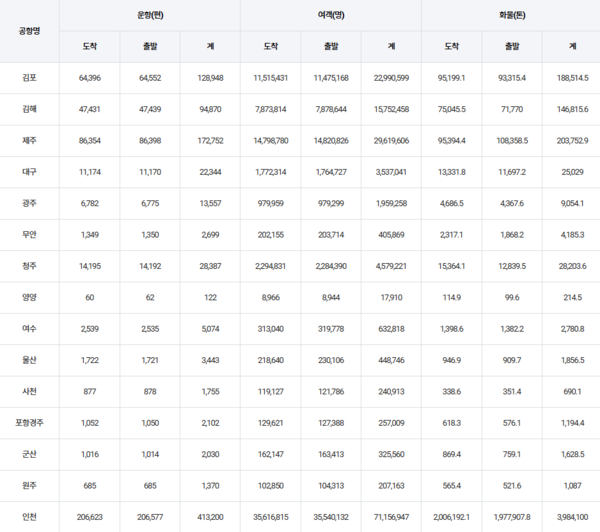
Task: Click 인천 cargo total 3,984,100
Action: 572,517
